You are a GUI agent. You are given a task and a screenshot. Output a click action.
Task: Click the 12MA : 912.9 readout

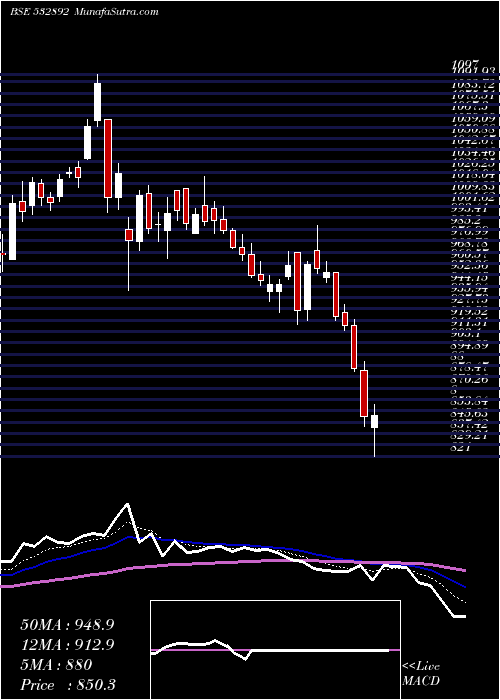(67, 645)
